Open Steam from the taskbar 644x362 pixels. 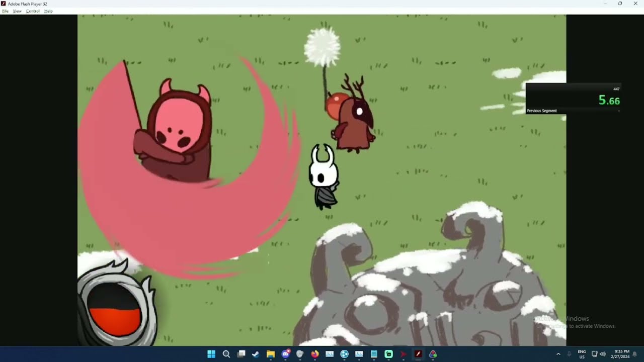(256, 354)
